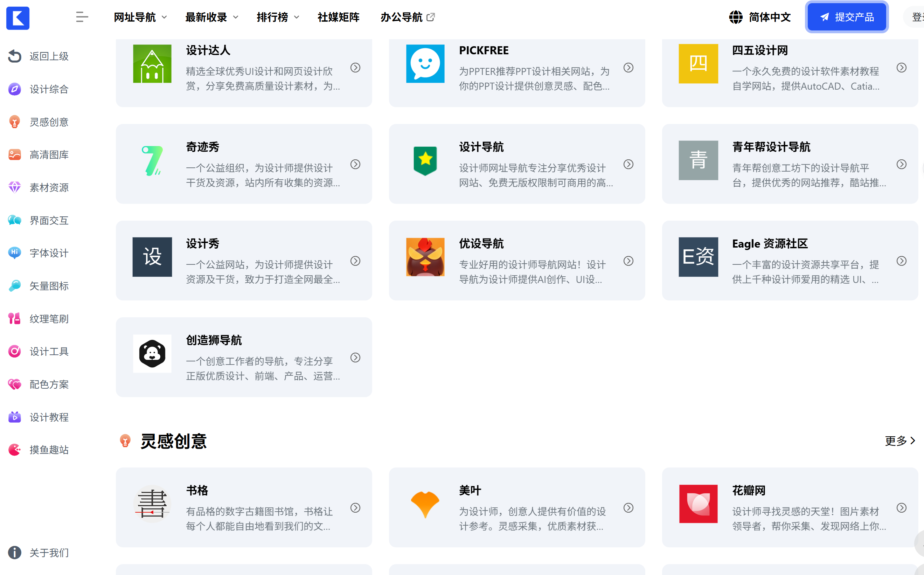Click the 书格 card description text
924x575 pixels.
(259, 519)
